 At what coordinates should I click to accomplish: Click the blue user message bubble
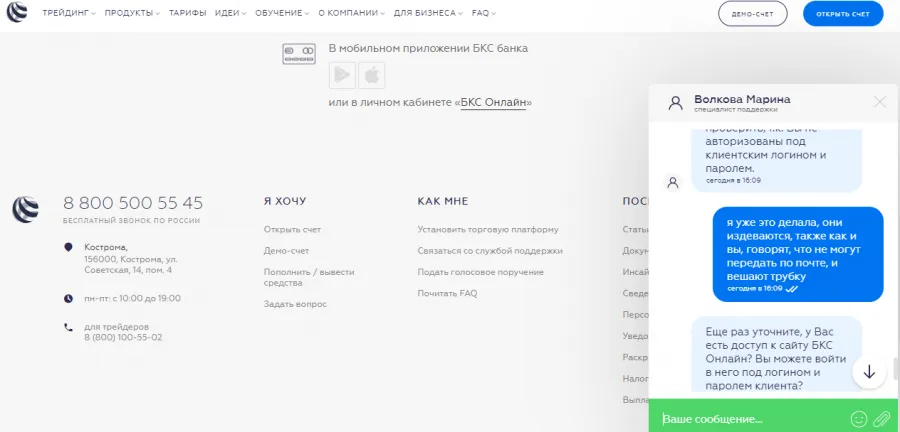pyautogui.click(x=798, y=254)
